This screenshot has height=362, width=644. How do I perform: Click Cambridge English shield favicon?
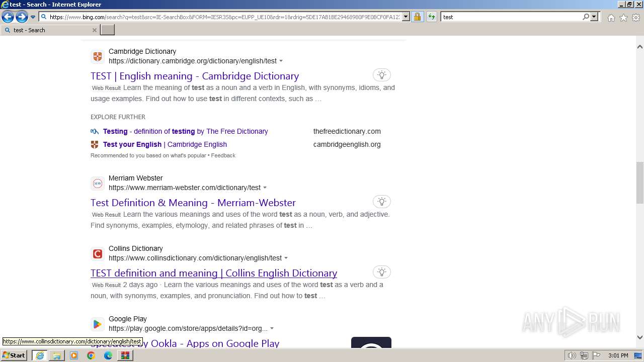[95, 144]
